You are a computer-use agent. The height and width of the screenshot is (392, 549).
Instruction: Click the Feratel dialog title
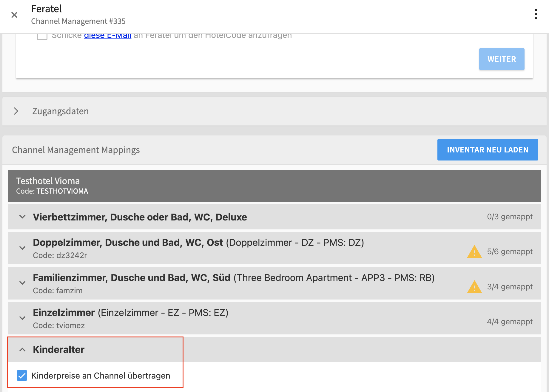tap(46, 9)
